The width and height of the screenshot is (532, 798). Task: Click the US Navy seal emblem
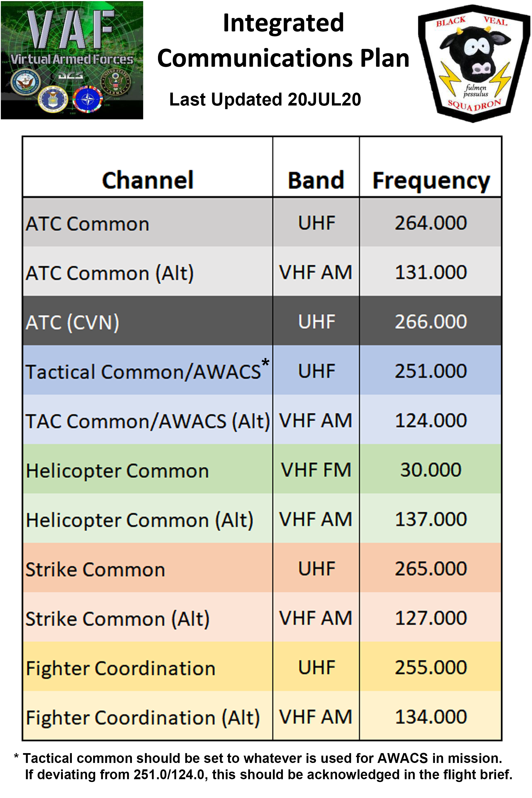click(26, 83)
